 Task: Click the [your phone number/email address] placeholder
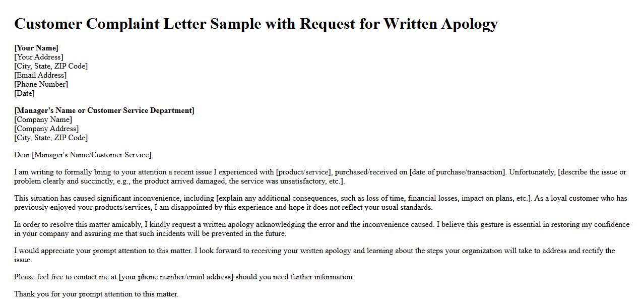(x=176, y=277)
